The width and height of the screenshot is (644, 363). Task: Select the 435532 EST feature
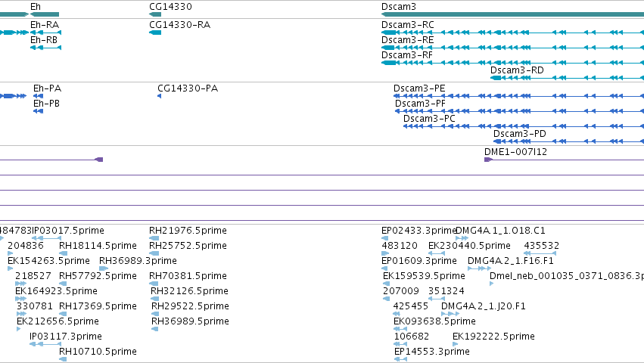tap(540, 253)
